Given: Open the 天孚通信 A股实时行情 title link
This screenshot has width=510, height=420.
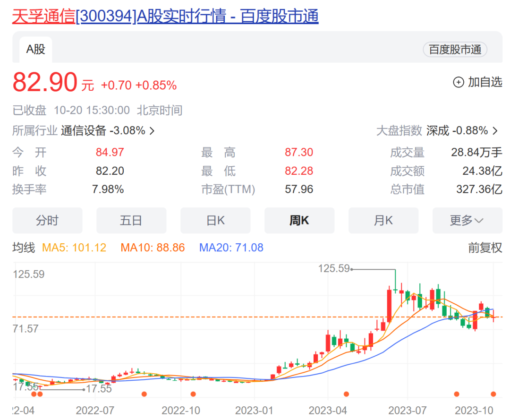Looking at the screenshot, I should [x=165, y=16].
